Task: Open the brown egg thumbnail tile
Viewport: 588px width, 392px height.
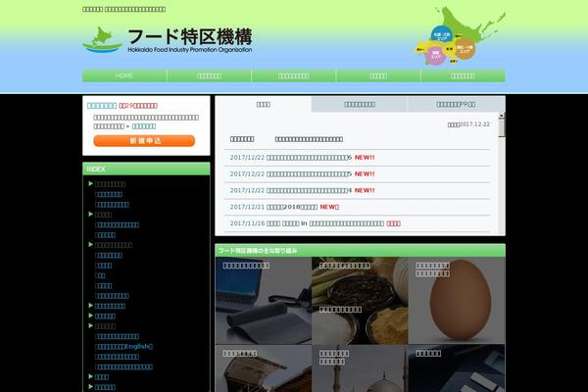Action: 457,301
